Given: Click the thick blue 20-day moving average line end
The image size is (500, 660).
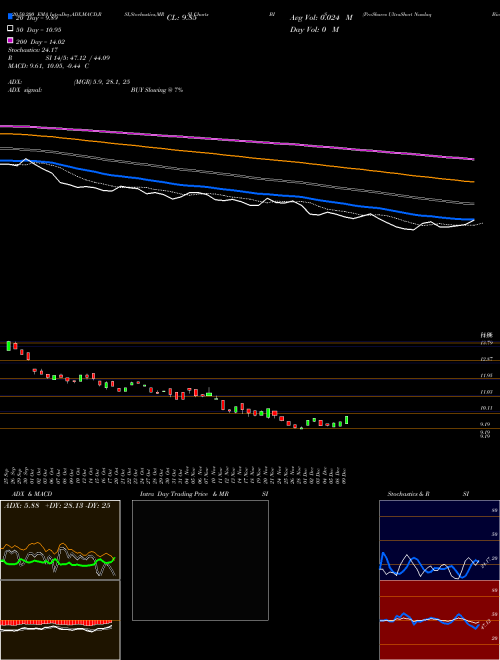Looking at the screenshot, I should pyautogui.click(x=472, y=219).
